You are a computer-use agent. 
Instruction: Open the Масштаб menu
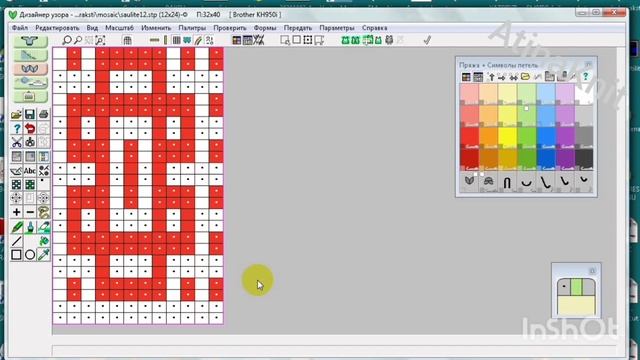120,28
